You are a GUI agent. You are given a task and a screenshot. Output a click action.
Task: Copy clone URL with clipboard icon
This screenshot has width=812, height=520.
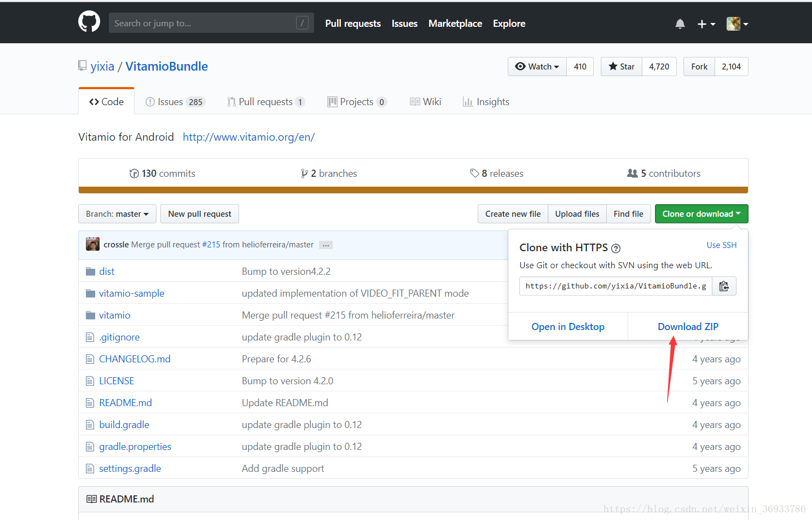click(x=724, y=286)
